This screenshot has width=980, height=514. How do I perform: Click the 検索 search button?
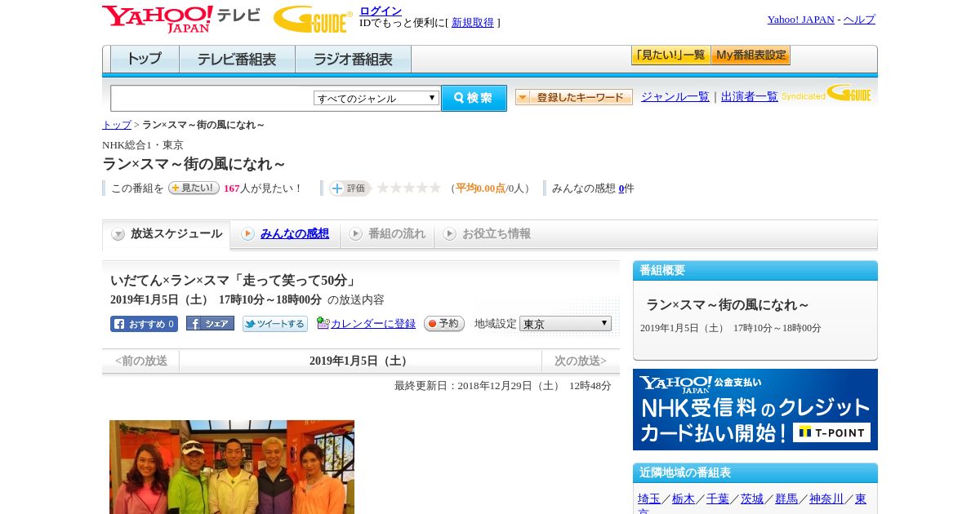474,98
